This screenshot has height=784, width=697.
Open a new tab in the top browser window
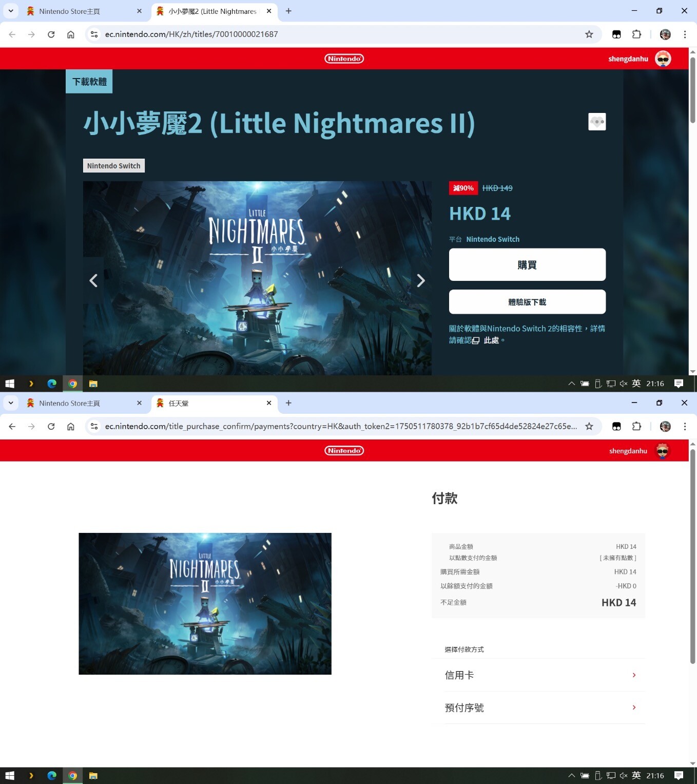click(x=288, y=11)
